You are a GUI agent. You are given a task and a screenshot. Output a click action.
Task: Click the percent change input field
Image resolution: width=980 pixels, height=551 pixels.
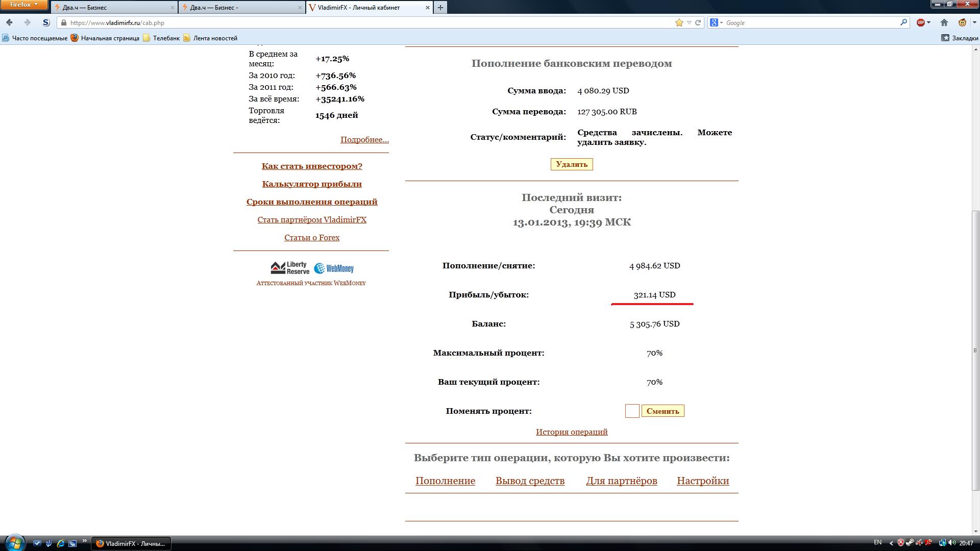pos(632,411)
